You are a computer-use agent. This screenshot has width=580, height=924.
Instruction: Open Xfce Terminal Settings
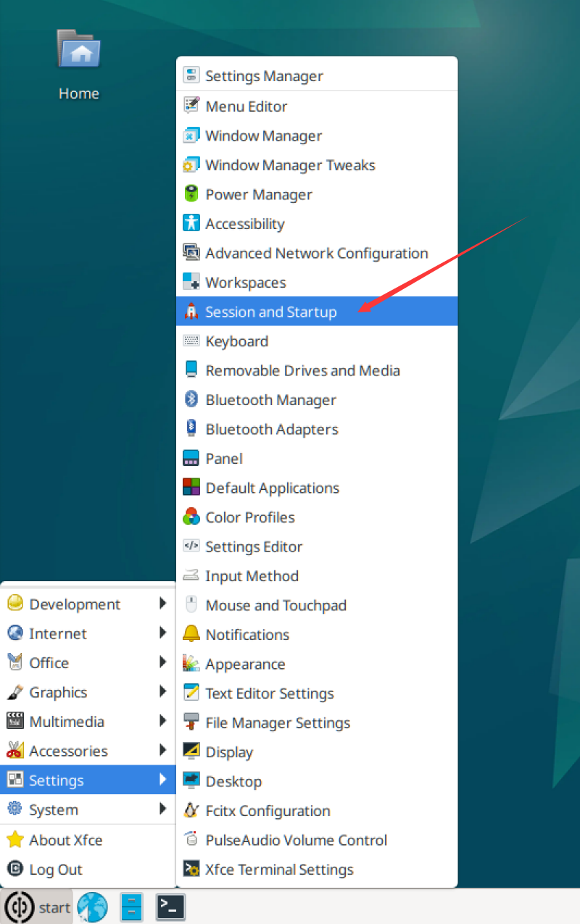coord(317,869)
